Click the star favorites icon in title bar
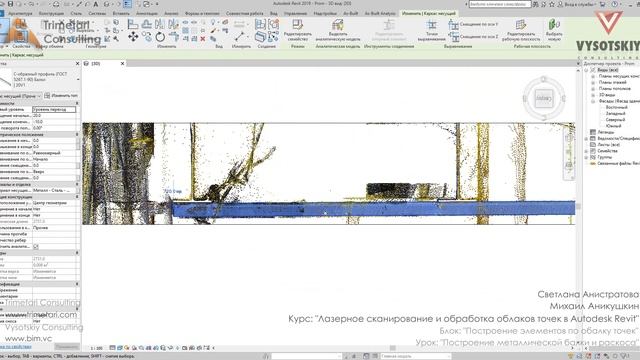The width and height of the screenshot is (640, 360). click(x=552, y=4)
